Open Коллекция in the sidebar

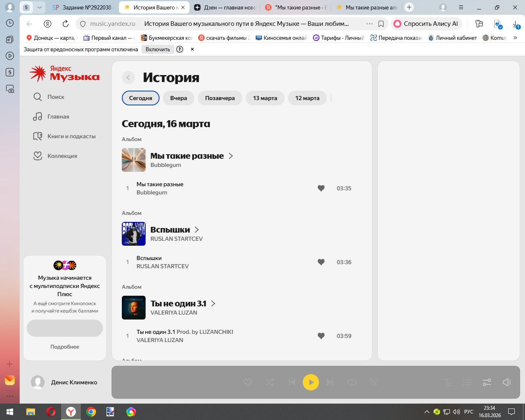pyautogui.click(x=55, y=156)
